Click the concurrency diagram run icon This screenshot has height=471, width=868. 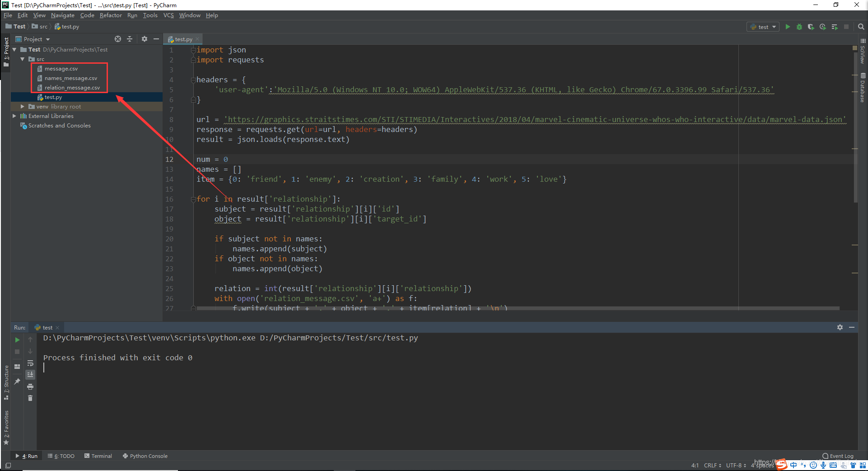click(835, 27)
